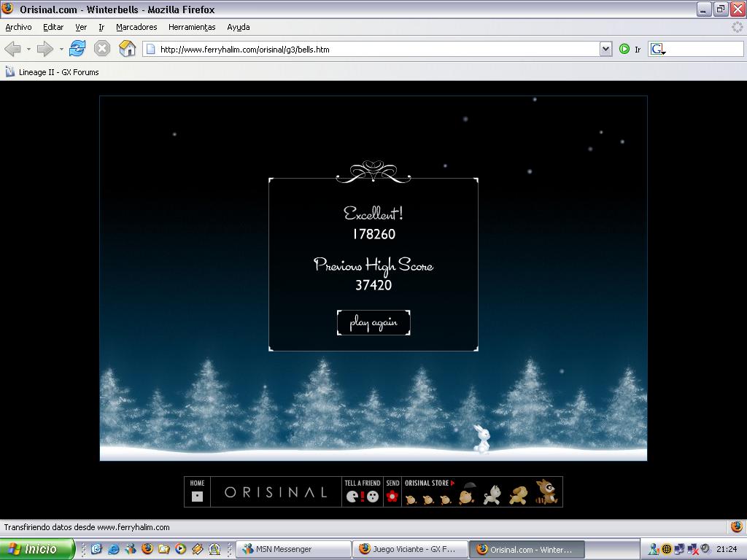The width and height of the screenshot is (747, 560).
Task: Launch MSN Messenger from Quick Launch
Action: tap(130, 549)
